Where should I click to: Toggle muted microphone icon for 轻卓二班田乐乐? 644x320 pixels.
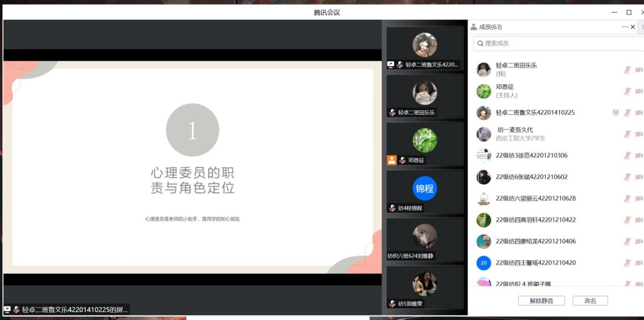click(627, 70)
